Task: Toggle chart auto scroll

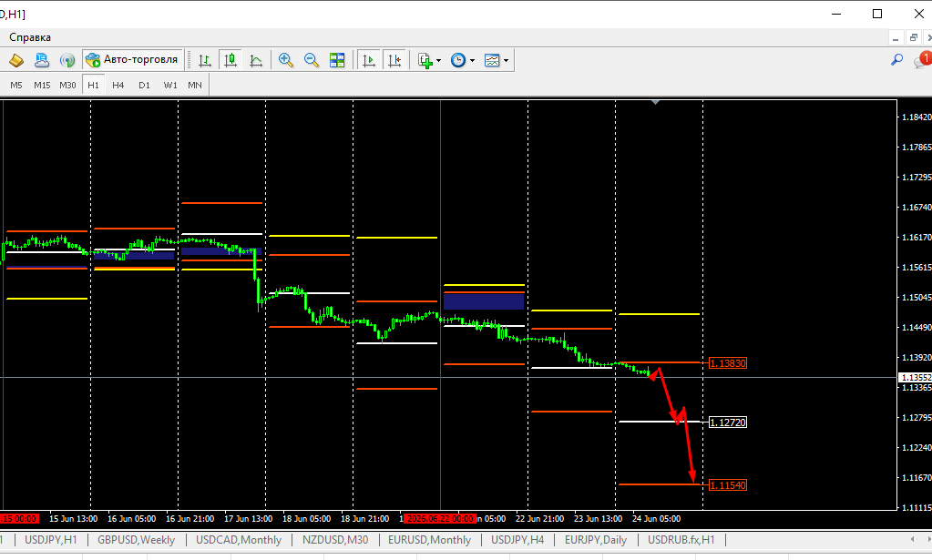Action: [x=369, y=60]
